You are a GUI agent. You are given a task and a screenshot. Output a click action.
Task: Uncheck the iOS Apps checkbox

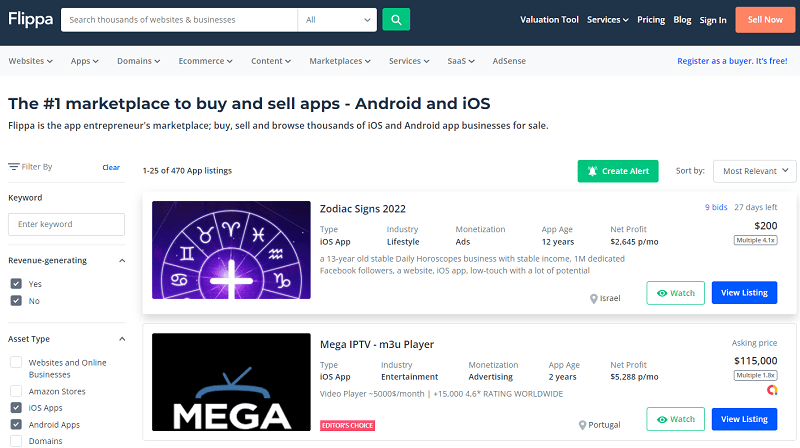[16, 408]
